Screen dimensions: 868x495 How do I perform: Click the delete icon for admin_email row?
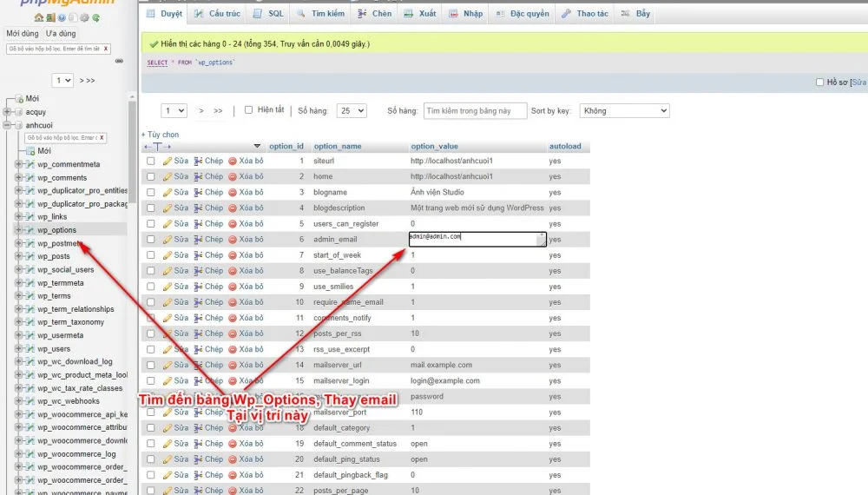click(x=233, y=240)
